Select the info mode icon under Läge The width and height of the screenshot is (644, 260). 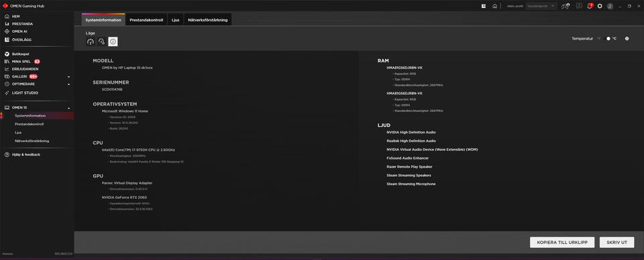(113, 42)
